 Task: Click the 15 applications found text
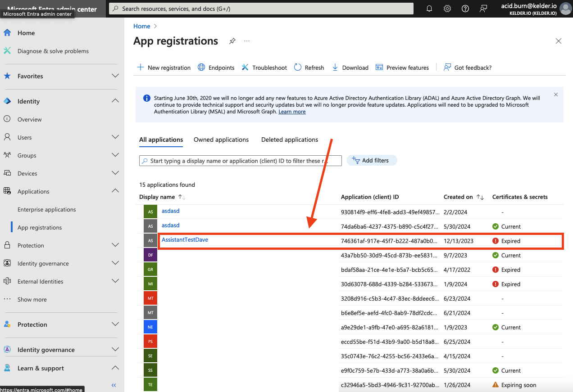[167, 185]
